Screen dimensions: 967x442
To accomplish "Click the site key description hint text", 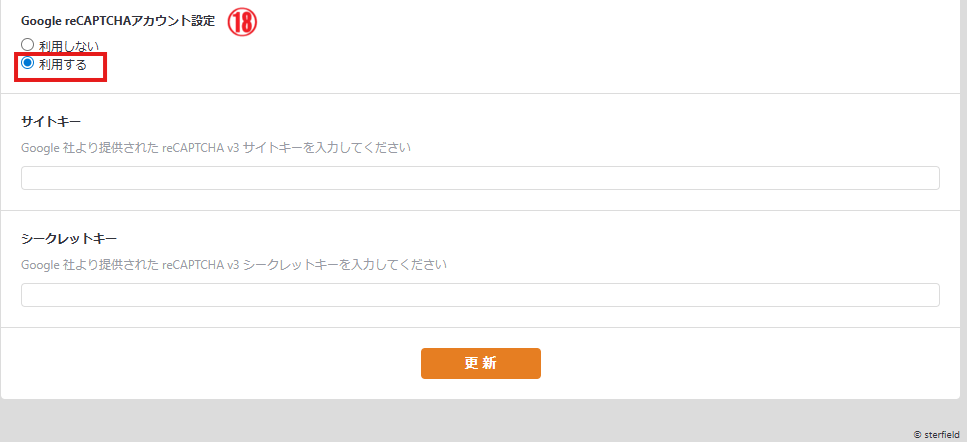I will 216,148.
